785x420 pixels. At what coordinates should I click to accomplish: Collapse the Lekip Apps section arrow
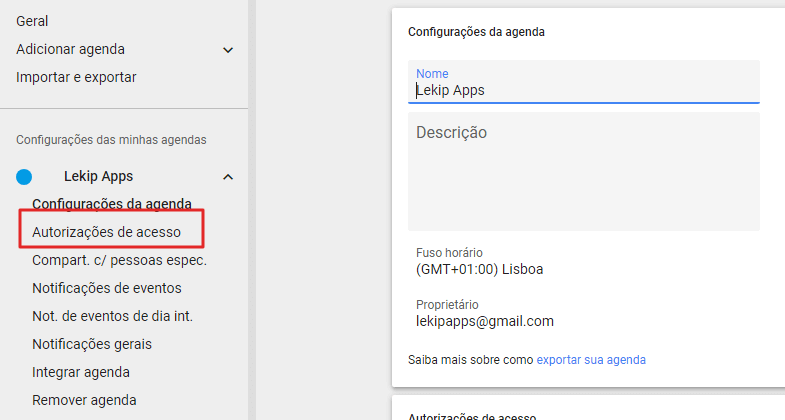pyautogui.click(x=228, y=177)
